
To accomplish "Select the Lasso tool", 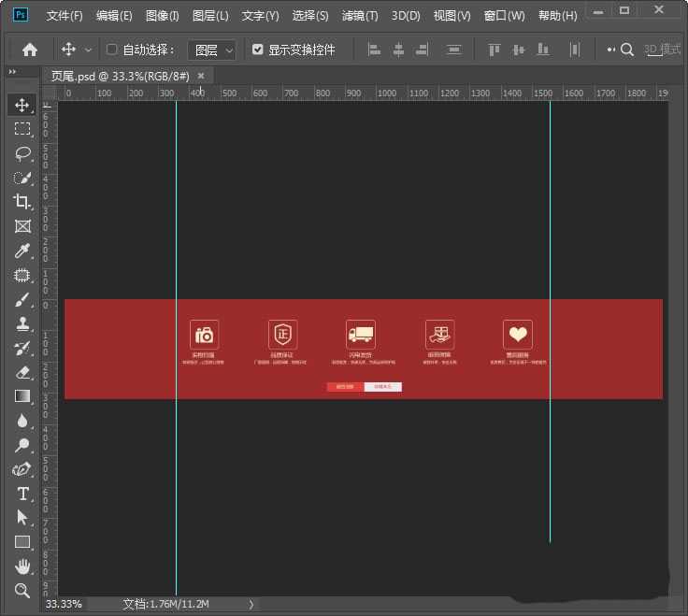I will (22, 153).
